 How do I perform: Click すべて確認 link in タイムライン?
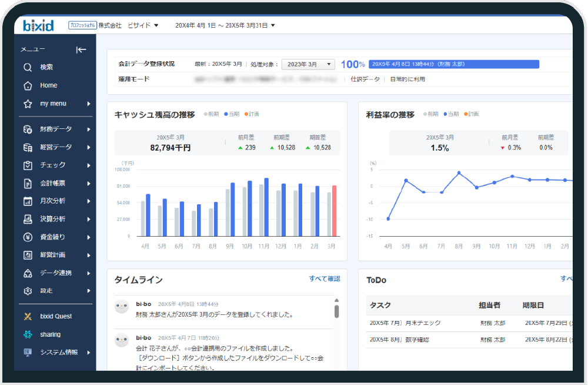tap(324, 278)
